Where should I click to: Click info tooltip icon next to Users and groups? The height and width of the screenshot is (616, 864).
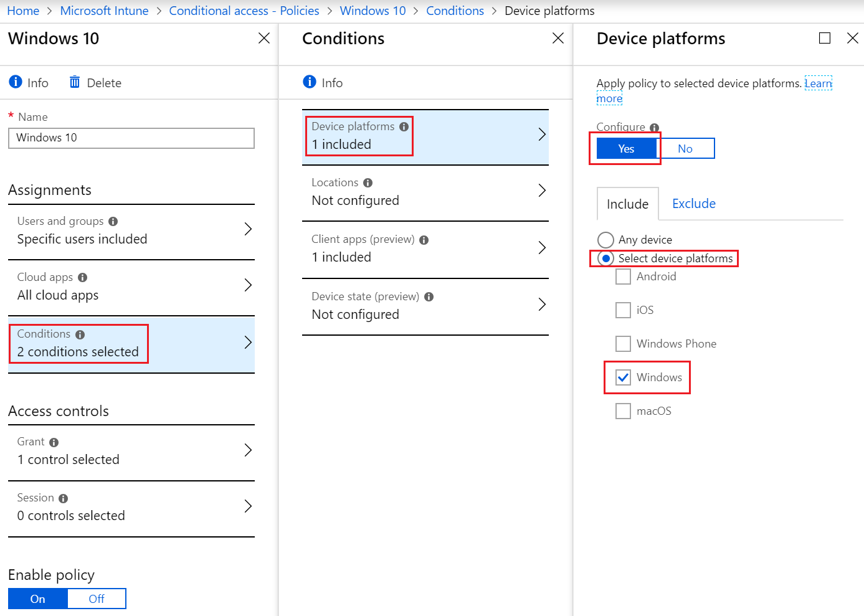113,221
